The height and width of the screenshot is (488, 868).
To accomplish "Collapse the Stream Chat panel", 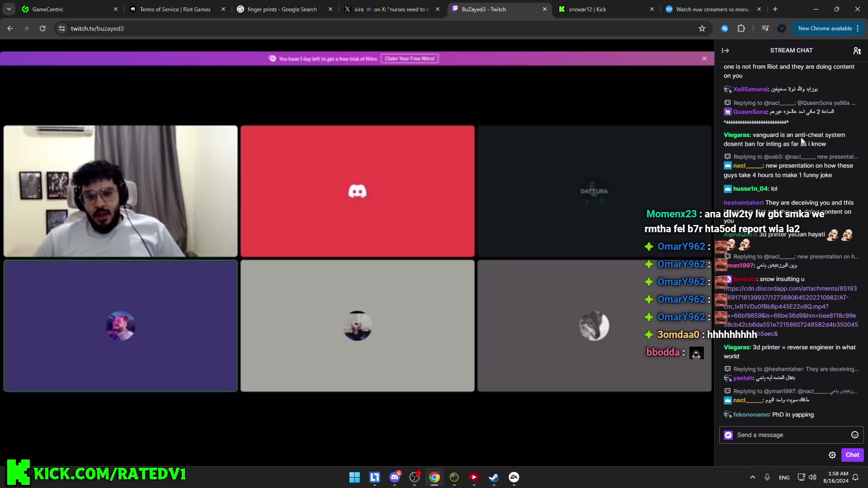I will click(x=725, y=51).
